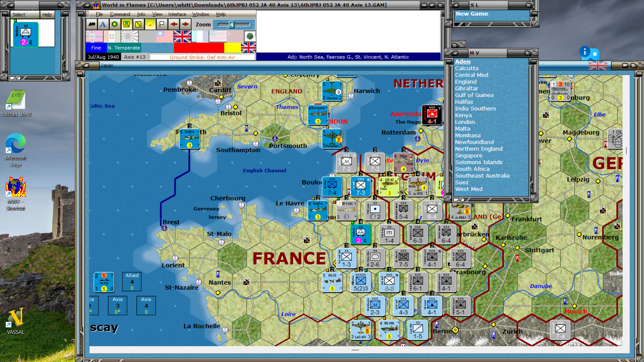Click the red bar in the status row
644x362 pixels.
click(199, 48)
